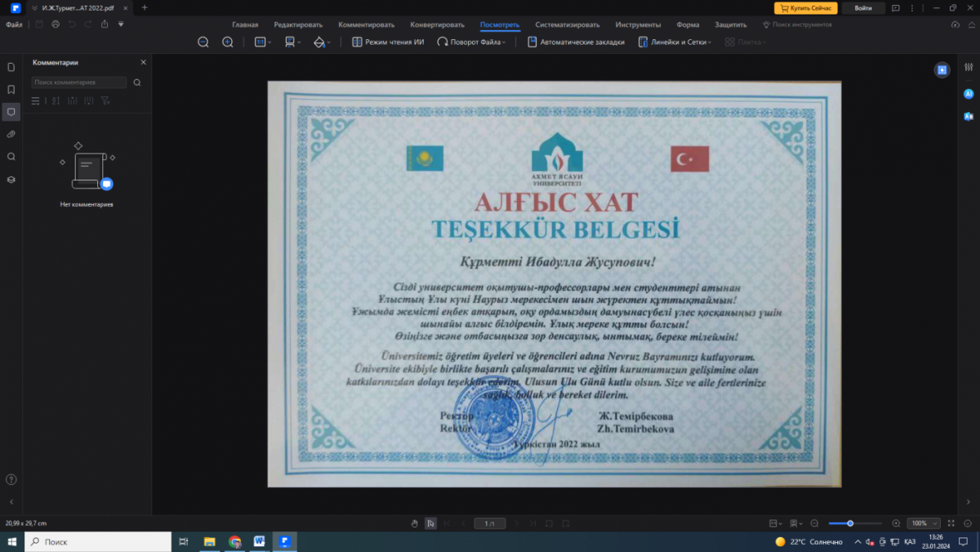980x552 pixels.
Task: Open the Bookmarks panel in left sidebar
Action: (11, 89)
